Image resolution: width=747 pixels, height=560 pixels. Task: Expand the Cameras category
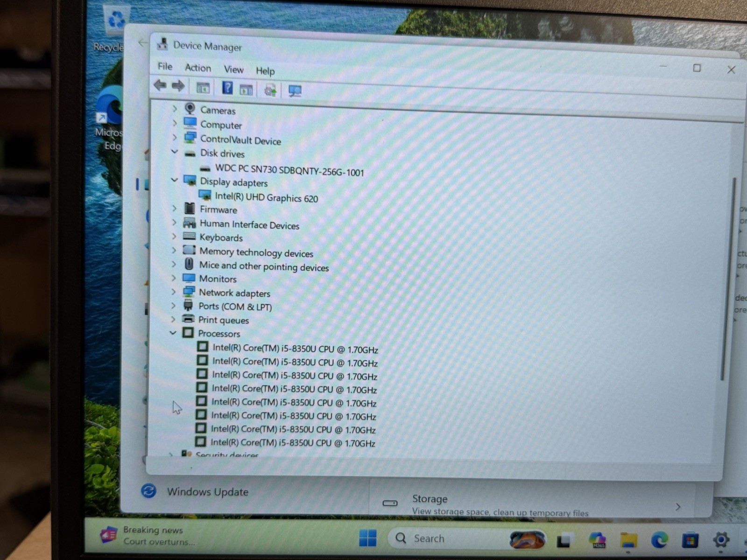[x=175, y=109]
